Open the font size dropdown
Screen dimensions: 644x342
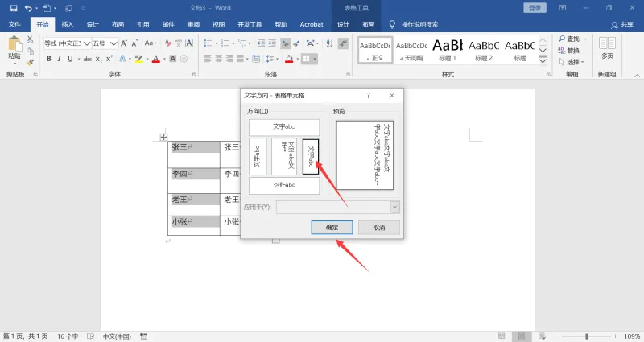pyautogui.click(x=114, y=43)
